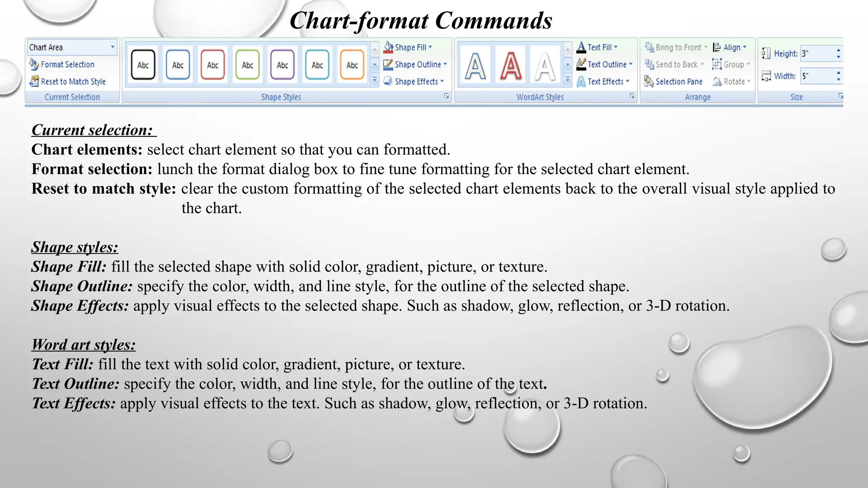This screenshot has height=488, width=868.
Task: Select the red outline Abc shape style
Action: pyautogui.click(x=213, y=65)
